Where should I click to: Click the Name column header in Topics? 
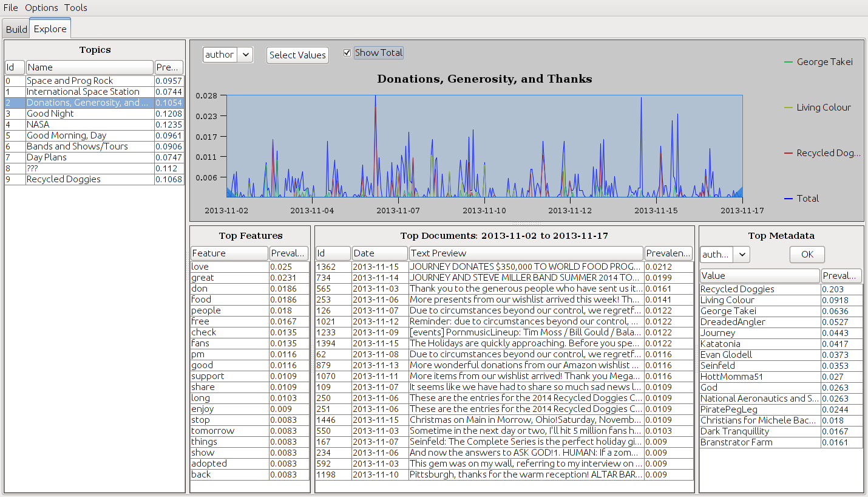(89, 67)
